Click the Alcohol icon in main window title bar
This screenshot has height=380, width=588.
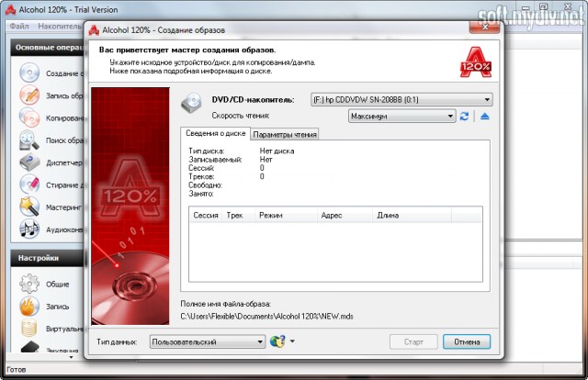pyautogui.click(x=10, y=9)
